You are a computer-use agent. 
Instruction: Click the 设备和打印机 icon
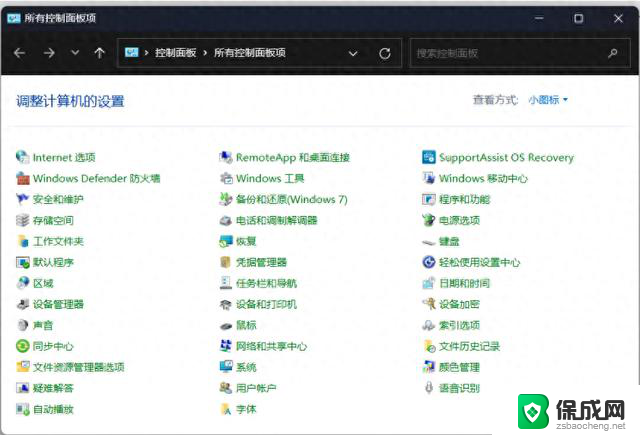226,304
